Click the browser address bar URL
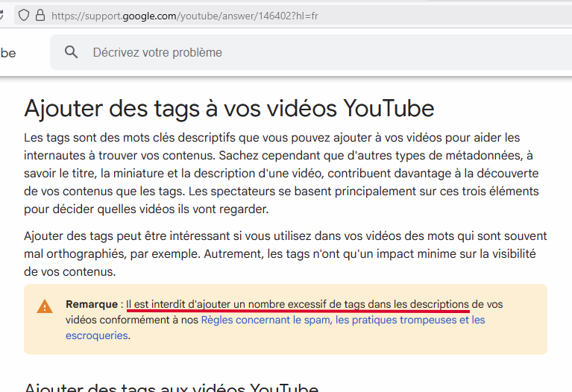Screen dimensions: 572x392 point(185,16)
